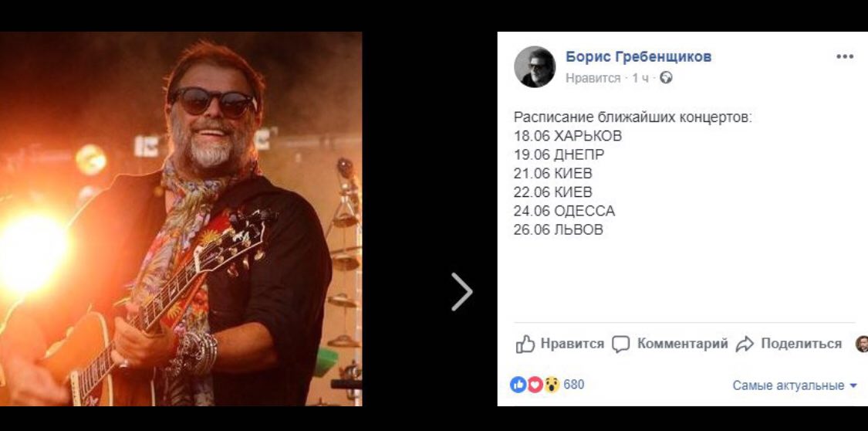Click the wow emoji reaction icon

pos(552,385)
